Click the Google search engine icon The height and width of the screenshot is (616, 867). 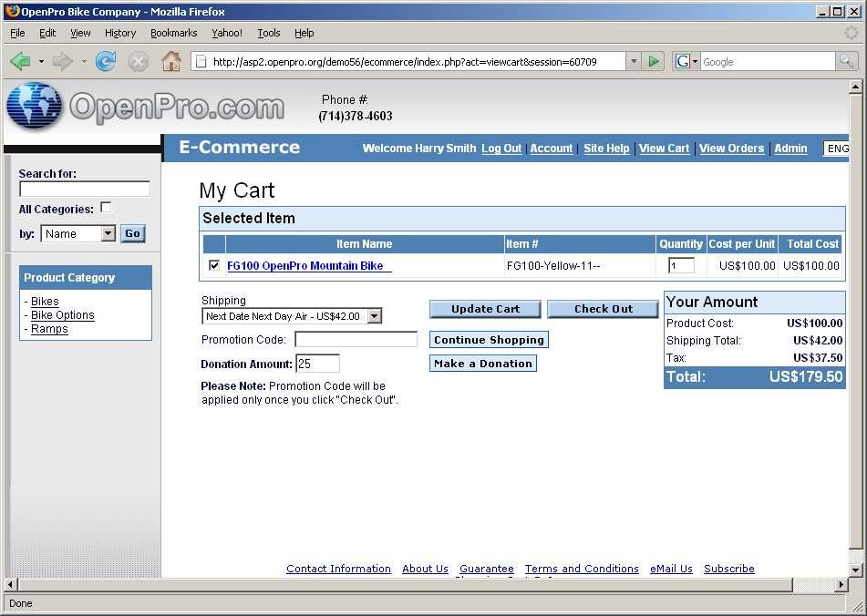coord(681,61)
